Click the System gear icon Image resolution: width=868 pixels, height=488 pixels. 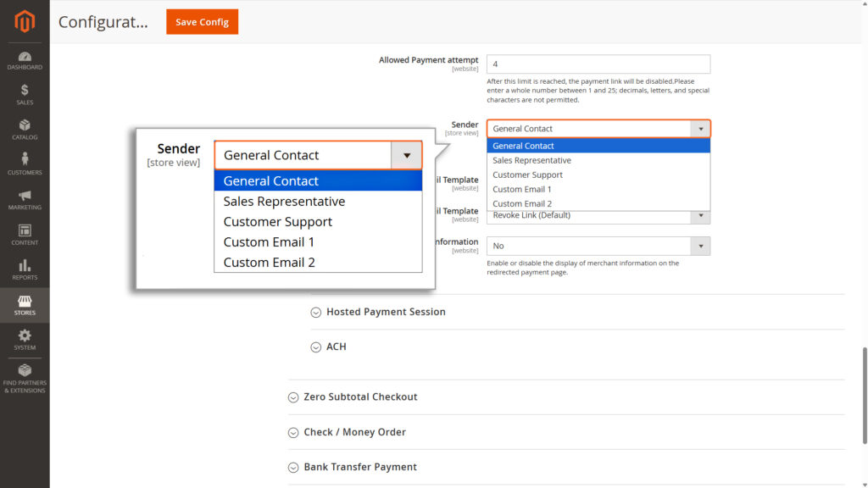point(25,337)
